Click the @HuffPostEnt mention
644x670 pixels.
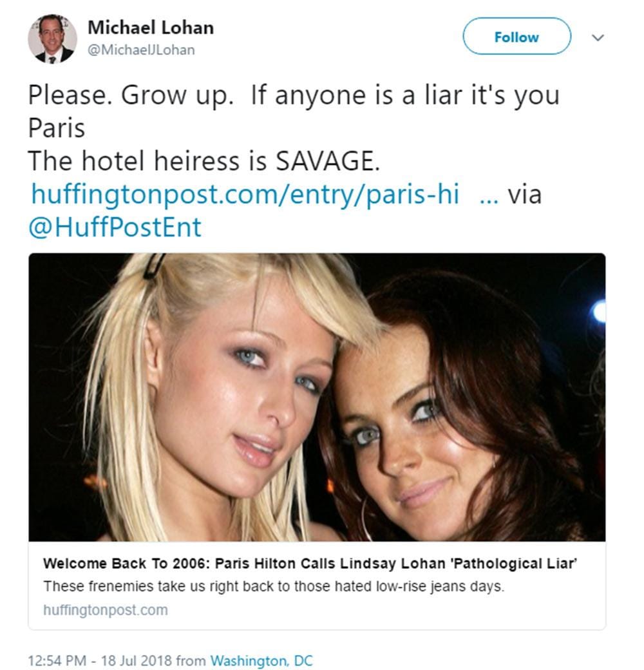click(x=115, y=227)
